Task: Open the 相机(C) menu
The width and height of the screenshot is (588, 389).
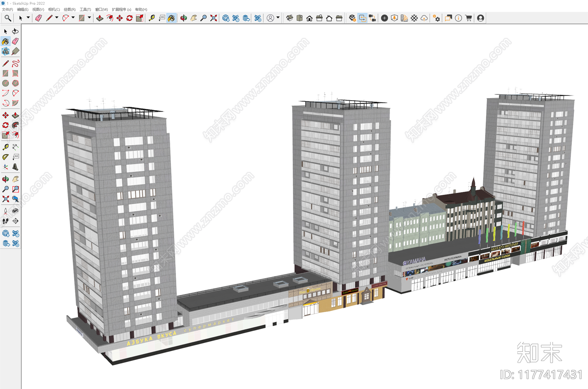Action: (54, 10)
